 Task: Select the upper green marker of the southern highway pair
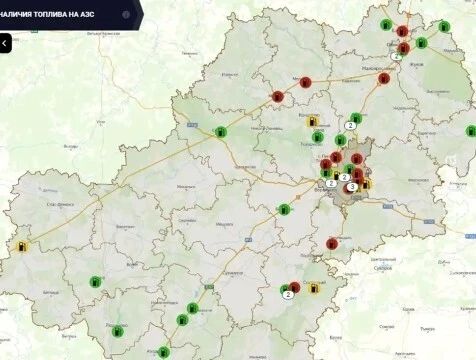click(193, 308)
